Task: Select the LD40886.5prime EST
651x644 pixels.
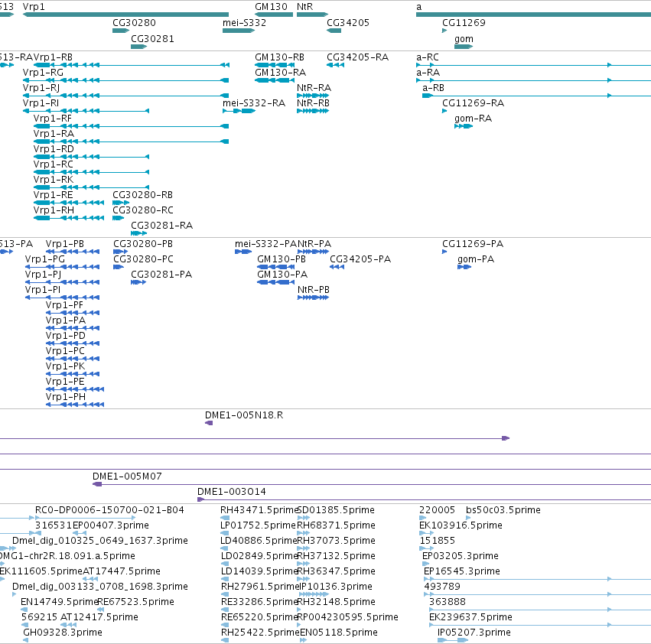Action: tap(225, 548)
